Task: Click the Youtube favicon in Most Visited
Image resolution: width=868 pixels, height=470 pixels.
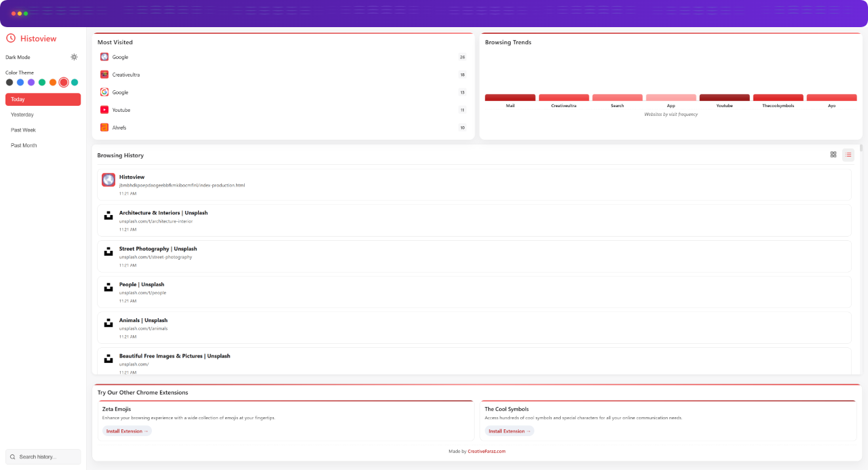Action: coord(104,110)
